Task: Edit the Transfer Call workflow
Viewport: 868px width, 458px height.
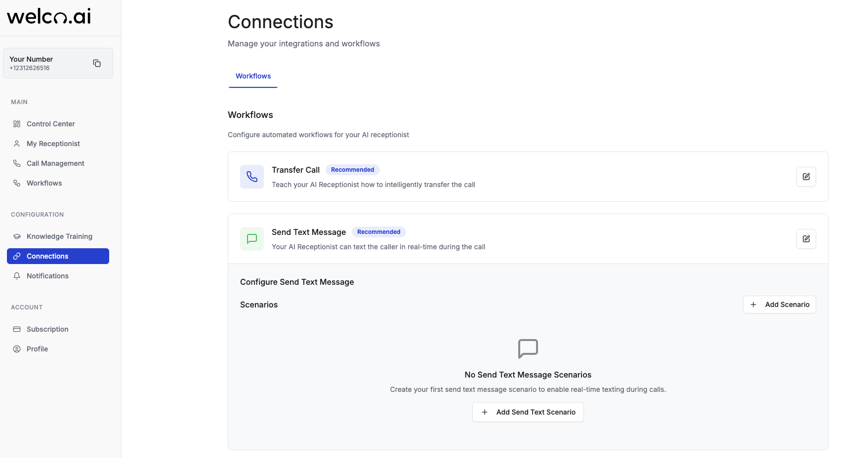Action: [x=806, y=177]
